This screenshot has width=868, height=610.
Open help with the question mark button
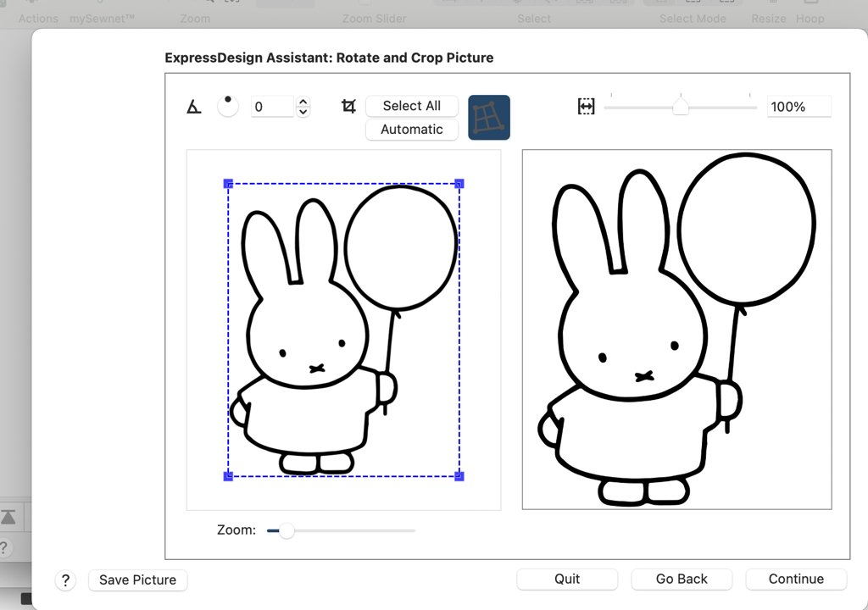tap(65, 580)
